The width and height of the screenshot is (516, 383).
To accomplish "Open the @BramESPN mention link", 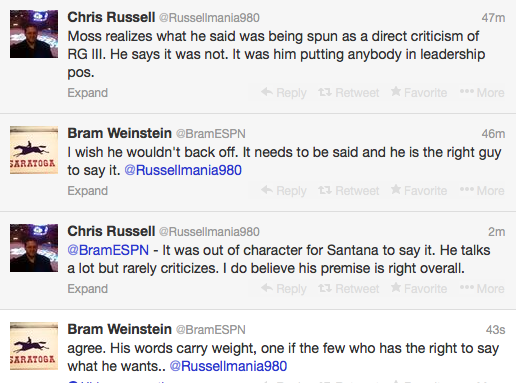I will [x=108, y=250].
